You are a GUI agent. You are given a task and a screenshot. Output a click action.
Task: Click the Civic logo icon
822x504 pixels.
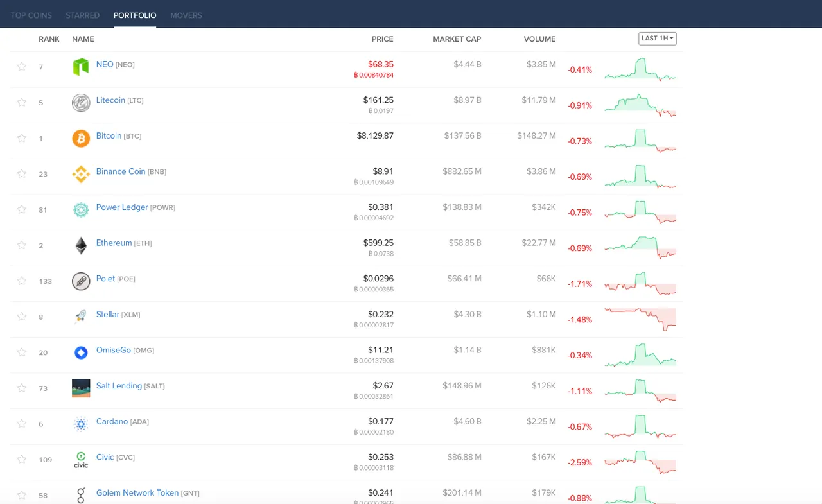(x=81, y=460)
